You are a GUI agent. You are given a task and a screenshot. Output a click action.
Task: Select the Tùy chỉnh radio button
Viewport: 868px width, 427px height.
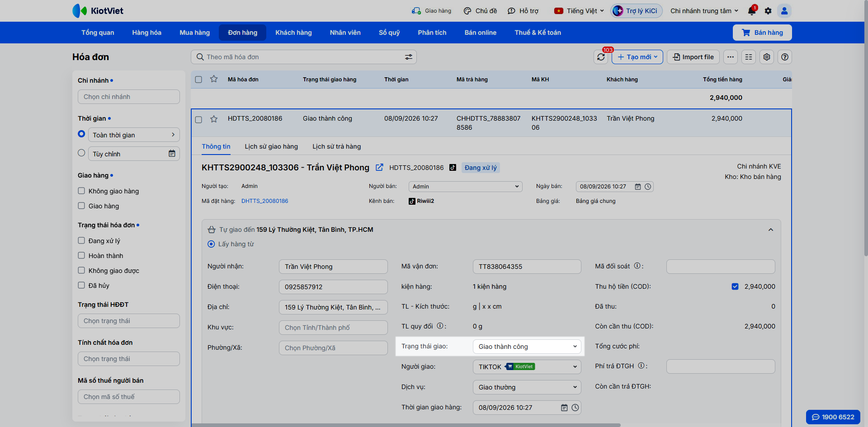point(81,153)
